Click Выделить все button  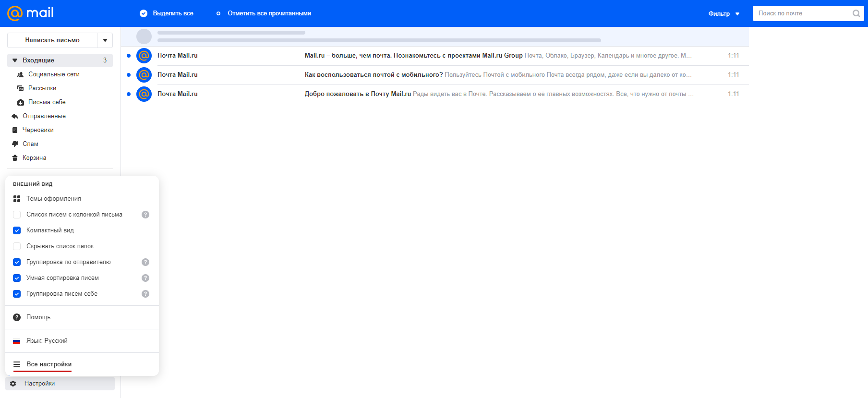(167, 13)
